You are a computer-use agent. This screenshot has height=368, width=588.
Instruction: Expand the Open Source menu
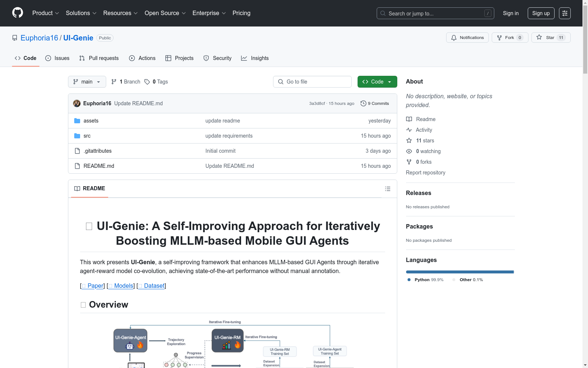click(165, 13)
